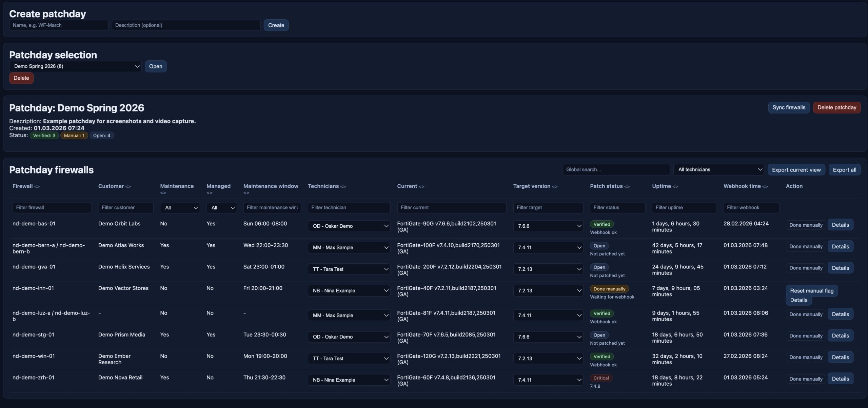
Task: Sort table by Firewall column arrows
Action: [x=37, y=187]
